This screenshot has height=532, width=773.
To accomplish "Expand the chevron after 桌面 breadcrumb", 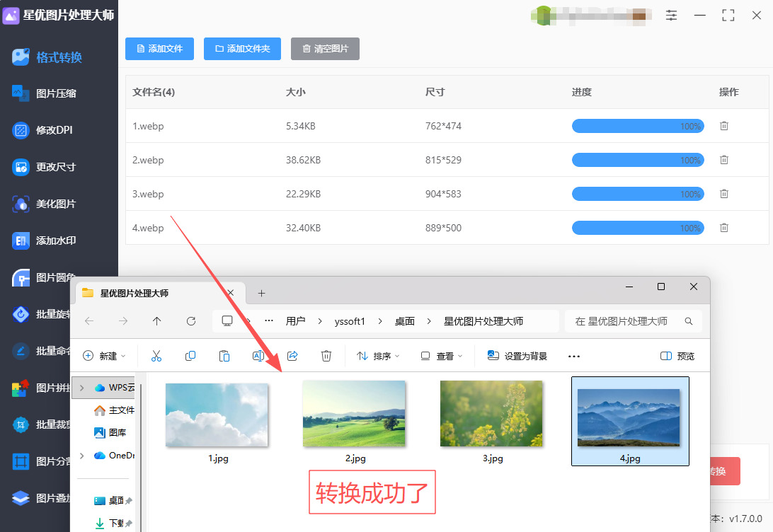I will pos(429,321).
